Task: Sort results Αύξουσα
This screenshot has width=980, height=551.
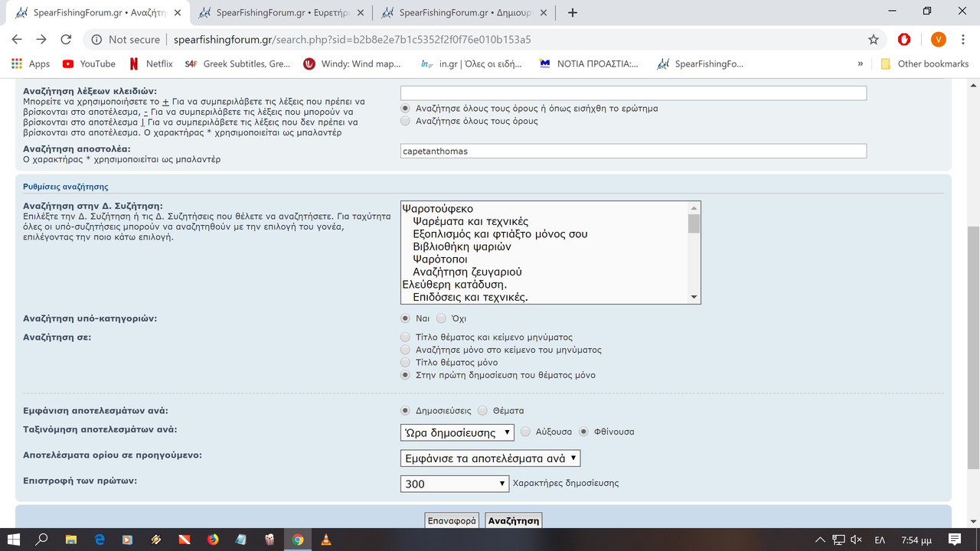Action: pyautogui.click(x=525, y=432)
